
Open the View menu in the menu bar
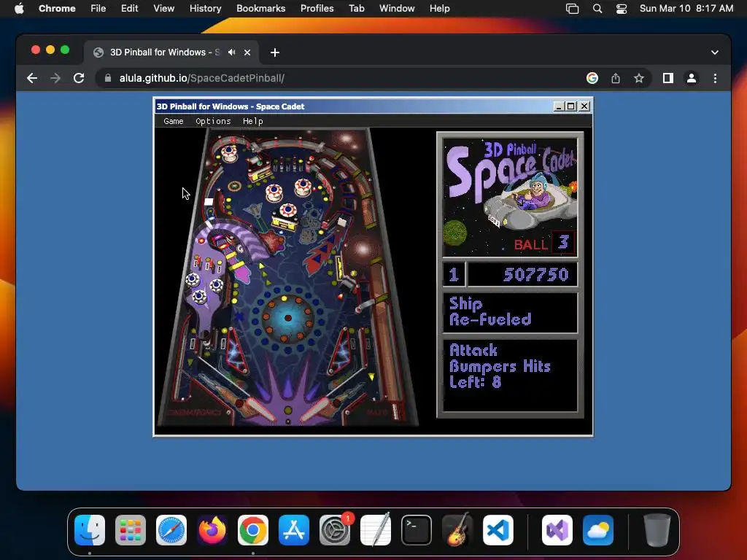163,8
